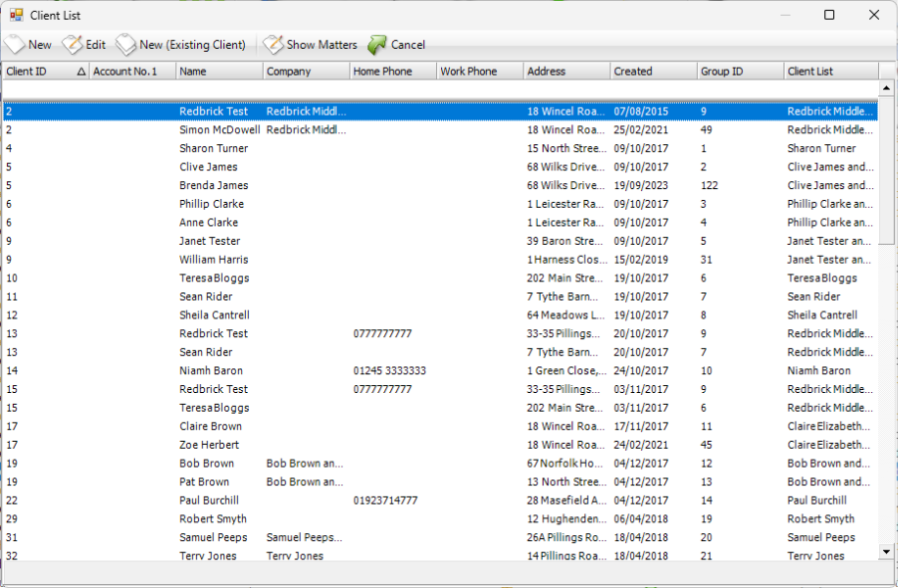Image resolution: width=899 pixels, height=588 pixels.
Task: Select client Janet Tester
Action: click(x=209, y=241)
